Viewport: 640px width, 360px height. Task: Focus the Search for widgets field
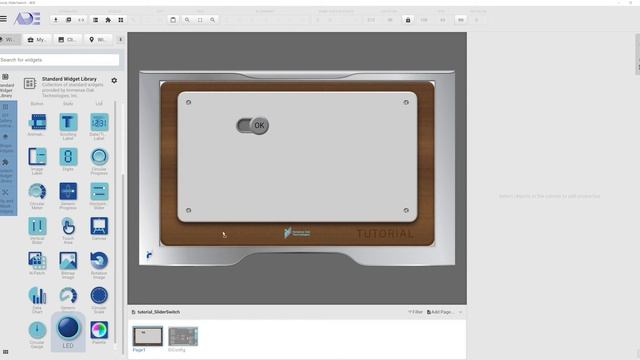[59, 60]
